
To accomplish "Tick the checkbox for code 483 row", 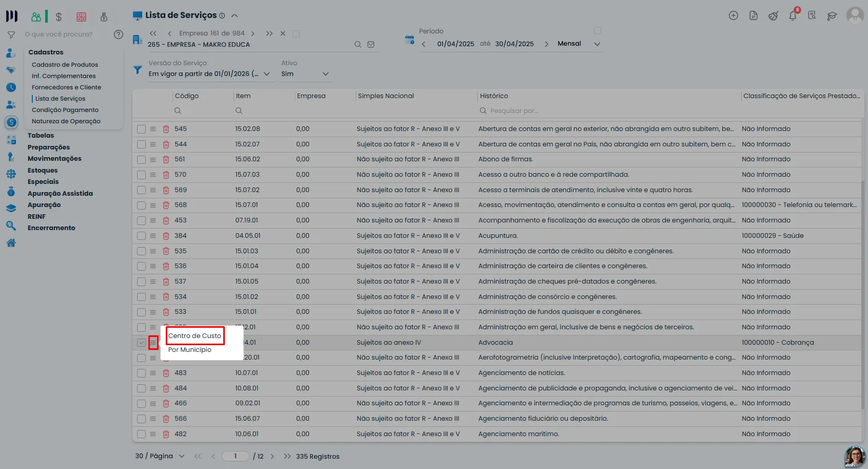I will pyautogui.click(x=141, y=373).
